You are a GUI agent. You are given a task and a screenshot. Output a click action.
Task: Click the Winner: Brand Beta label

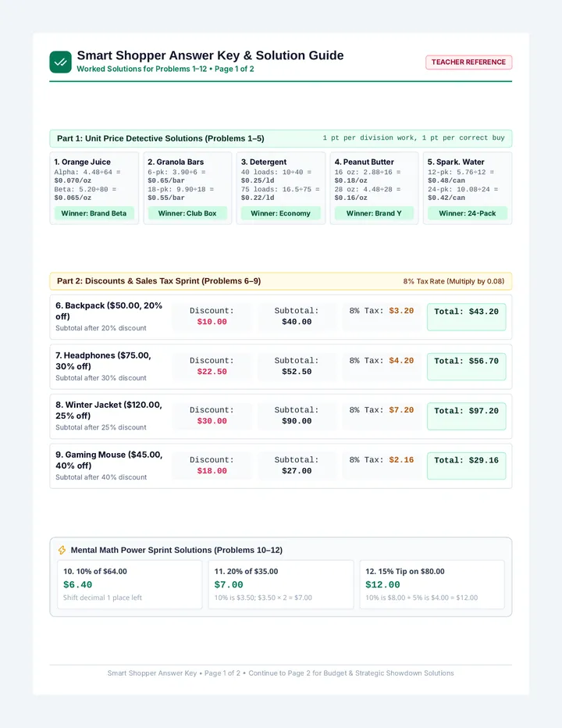94,213
